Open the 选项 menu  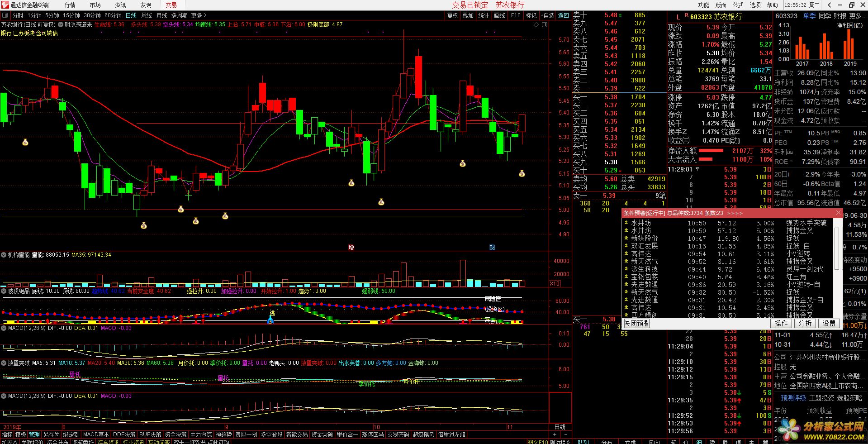[x=755, y=5]
